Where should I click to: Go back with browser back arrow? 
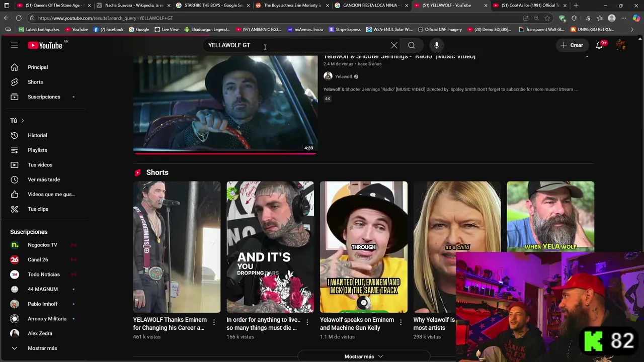[7, 18]
